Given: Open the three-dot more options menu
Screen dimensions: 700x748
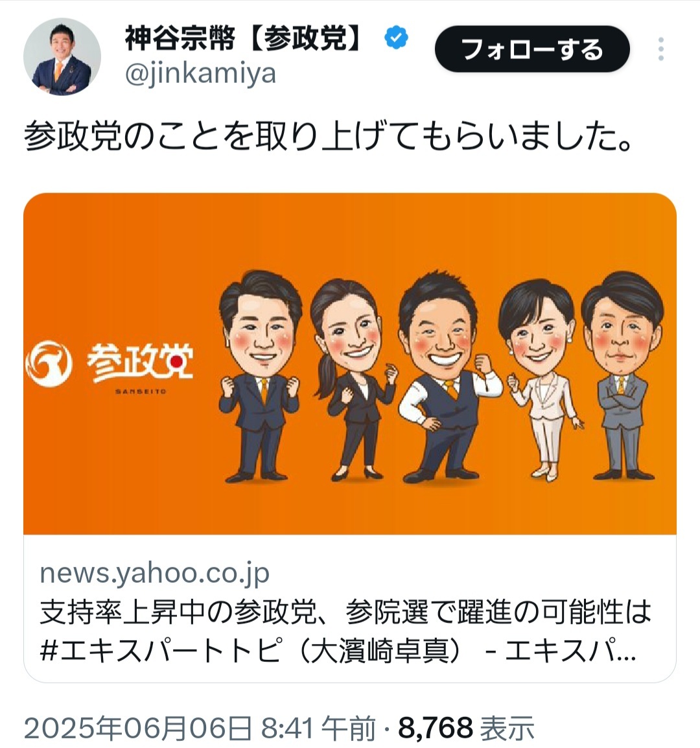Looking at the screenshot, I should [660, 49].
